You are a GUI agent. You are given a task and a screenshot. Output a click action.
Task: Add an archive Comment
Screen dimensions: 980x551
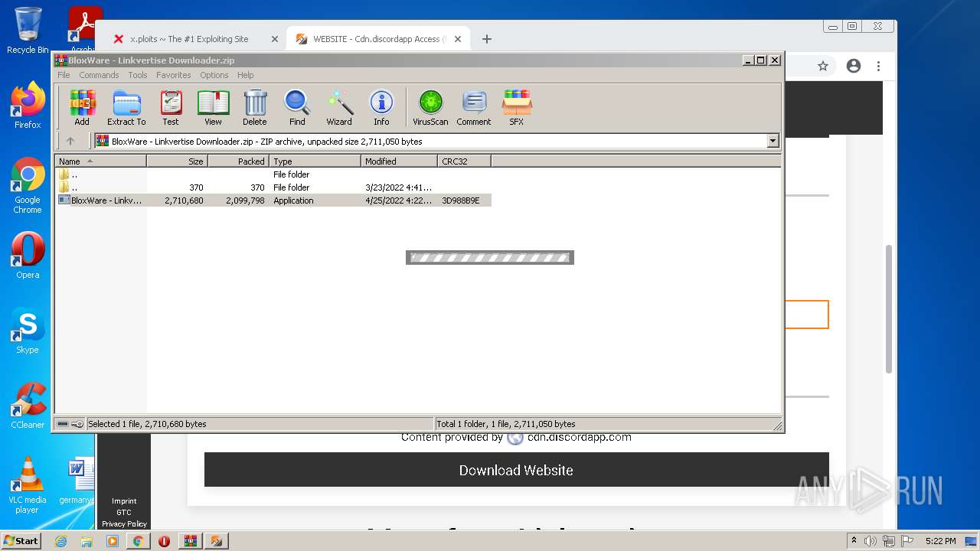click(474, 107)
